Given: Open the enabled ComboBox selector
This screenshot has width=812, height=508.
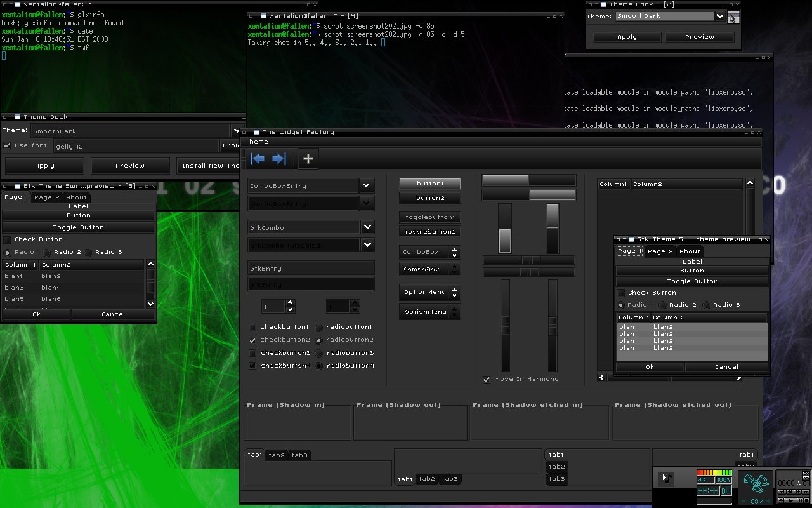Looking at the screenshot, I should click(430, 252).
